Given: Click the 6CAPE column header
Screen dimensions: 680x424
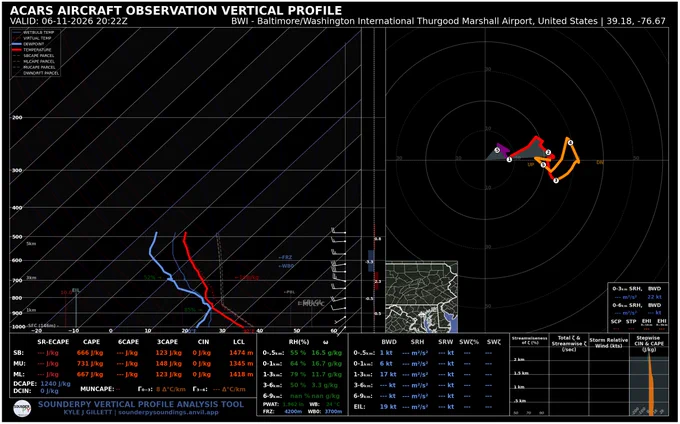Looking at the screenshot, I should (x=128, y=342).
